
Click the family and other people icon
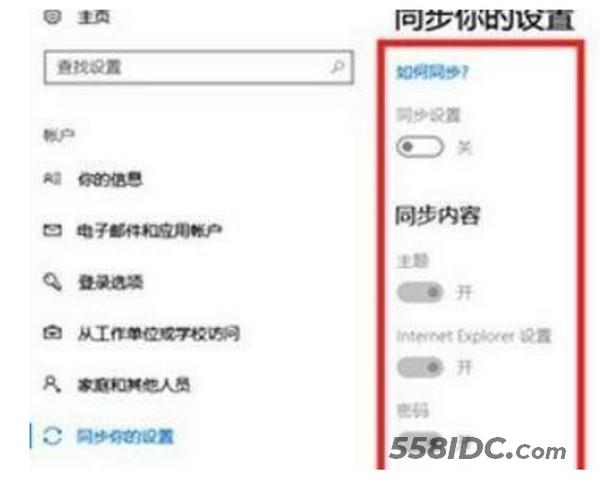[x=52, y=384]
